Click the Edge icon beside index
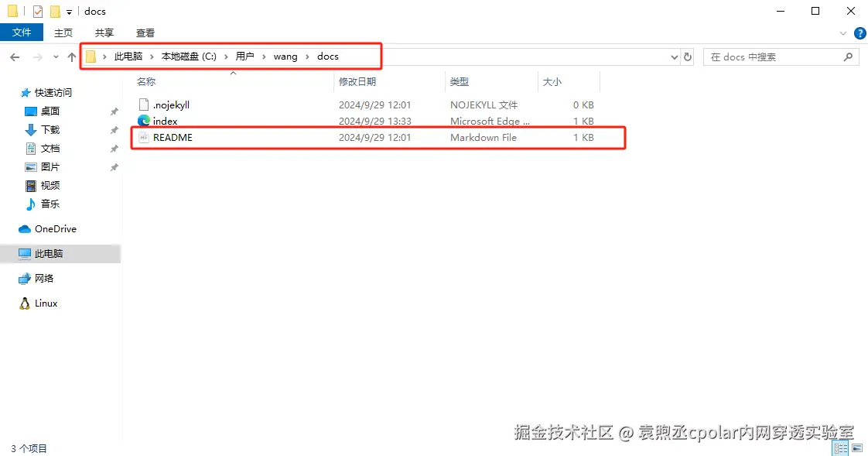 tap(144, 121)
